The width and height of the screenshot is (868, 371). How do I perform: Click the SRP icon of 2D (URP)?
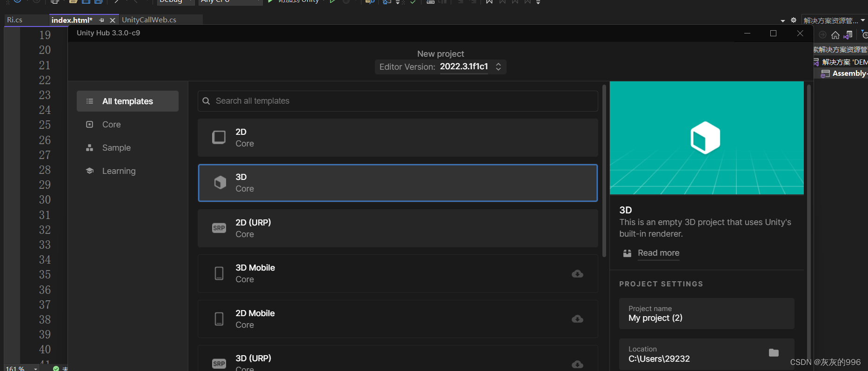pyautogui.click(x=219, y=228)
